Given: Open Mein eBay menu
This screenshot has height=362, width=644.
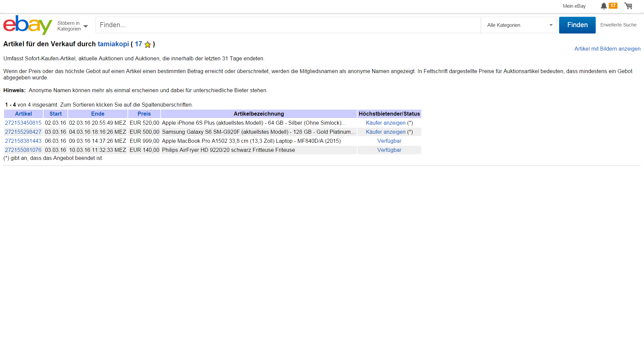Looking at the screenshot, I should pos(574,6).
